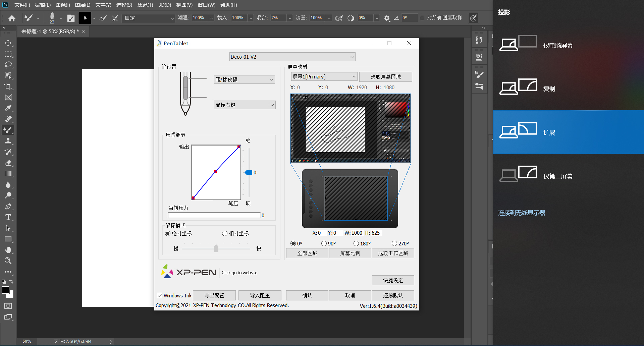This screenshot has width=644, height=346.
Task: Select the Clone Stamp tool
Action: coord(8,141)
